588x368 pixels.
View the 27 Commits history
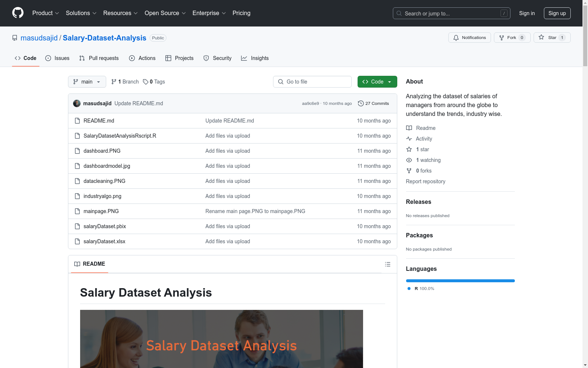(x=373, y=103)
